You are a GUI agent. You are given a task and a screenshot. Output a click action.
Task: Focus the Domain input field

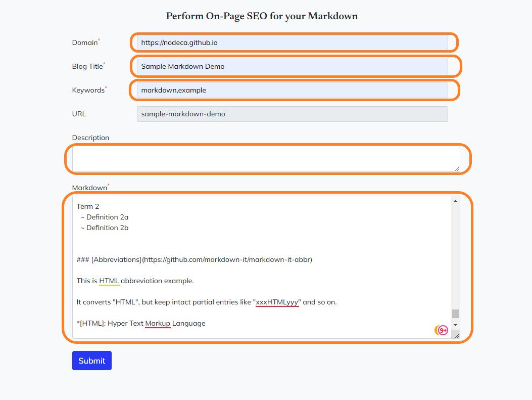tap(292, 43)
